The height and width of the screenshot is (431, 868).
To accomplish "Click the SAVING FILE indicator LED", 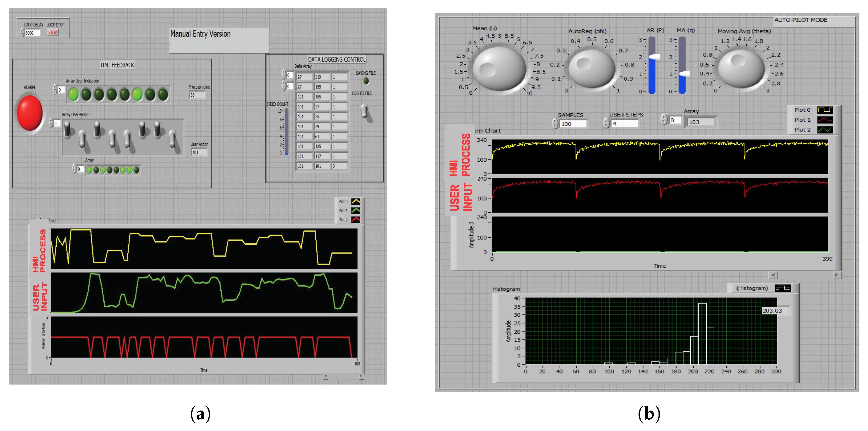I will coord(366,81).
